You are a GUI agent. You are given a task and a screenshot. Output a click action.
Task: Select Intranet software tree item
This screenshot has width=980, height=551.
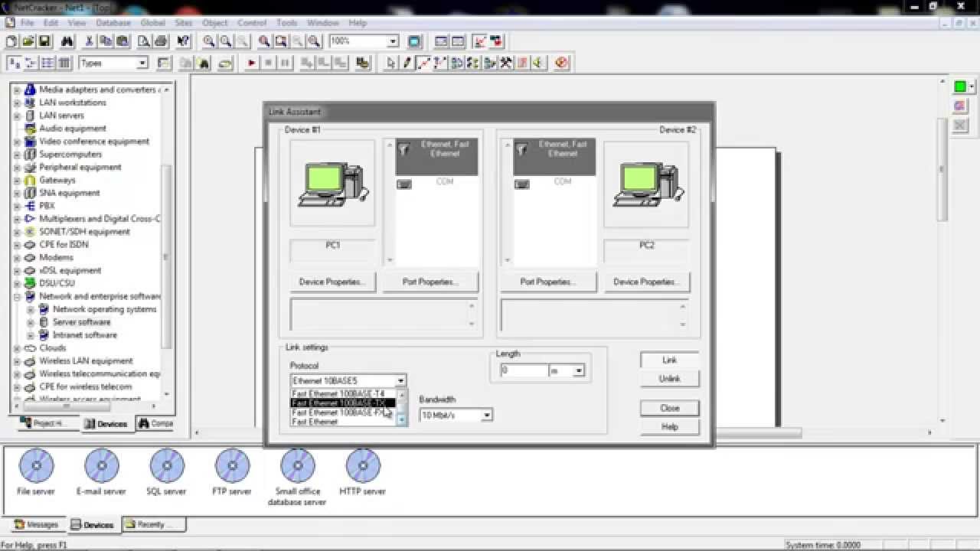(x=84, y=335)
